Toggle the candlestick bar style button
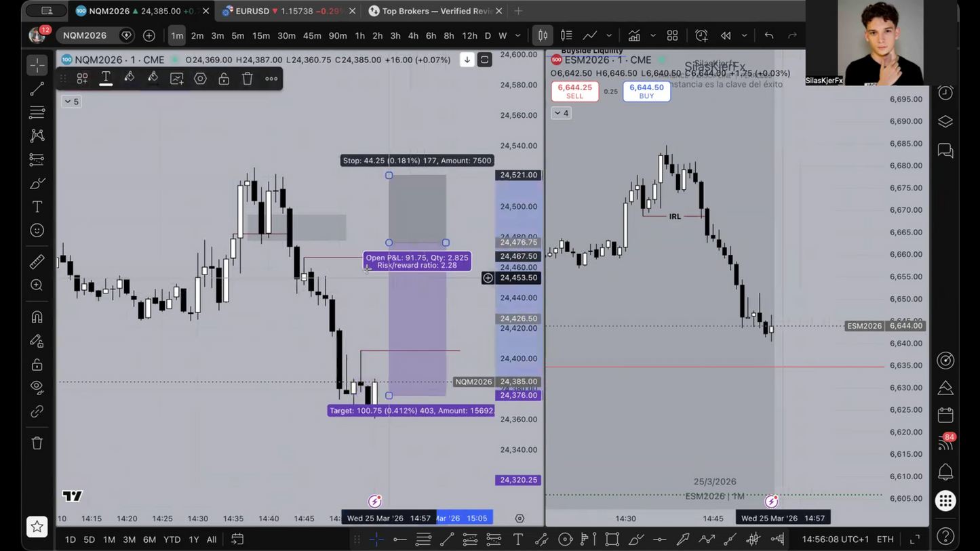The height and width of the screenshot is (551, 980). (x=543, y=35)
